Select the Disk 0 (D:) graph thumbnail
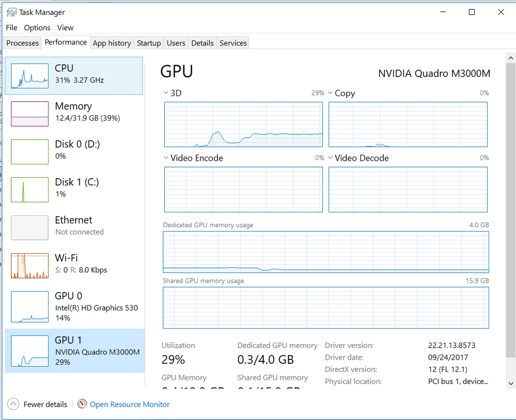The height and width of the screenshot is (420, 516). [29, 152]
